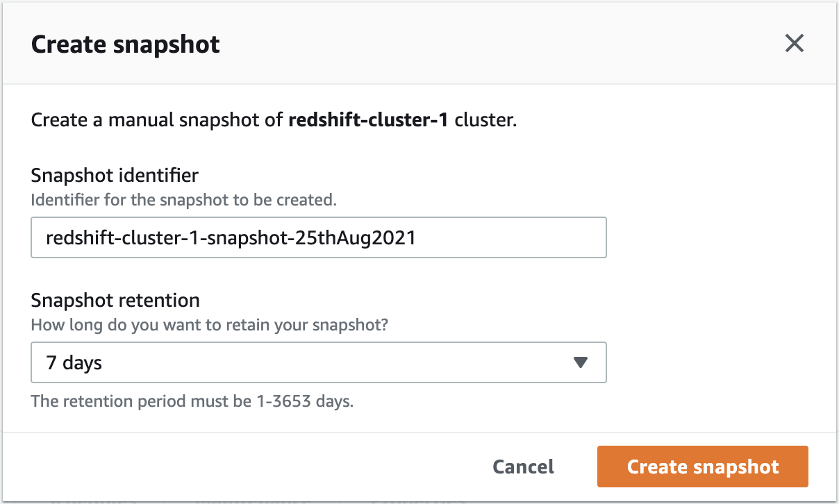Click 'Identifier for the snapshot to be created' hint

[x=184, y=200]
